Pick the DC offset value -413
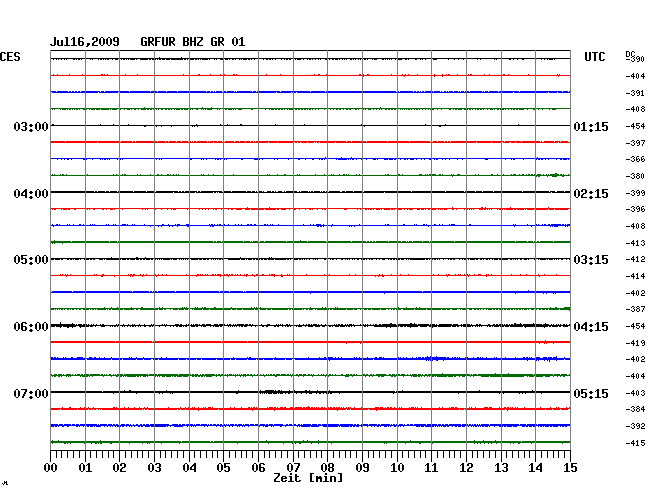650x494 pixels. pyautogui.click(x=635, y=243)
